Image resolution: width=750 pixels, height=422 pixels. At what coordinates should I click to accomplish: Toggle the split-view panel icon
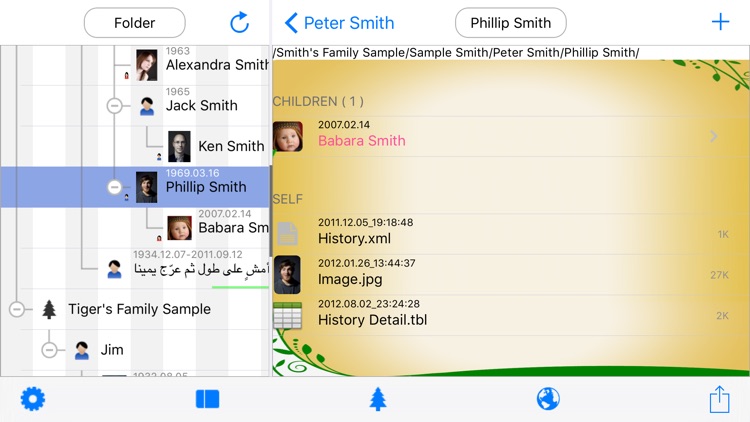click(208, 399)
